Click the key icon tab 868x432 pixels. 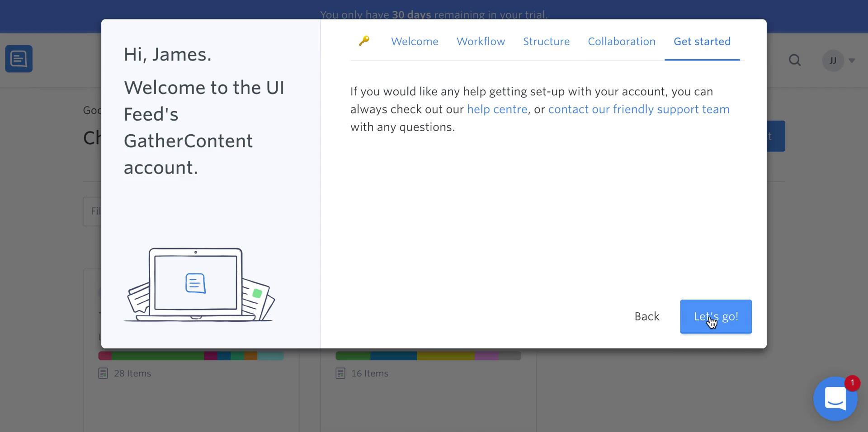tap(364, 41)
